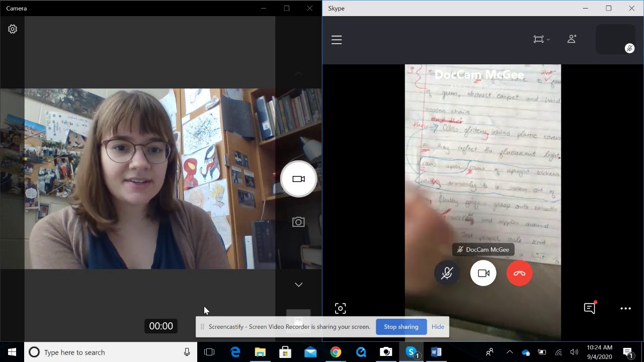Switch to Camera app in taskbar
The image size is (644, 362).
[386, 352]
